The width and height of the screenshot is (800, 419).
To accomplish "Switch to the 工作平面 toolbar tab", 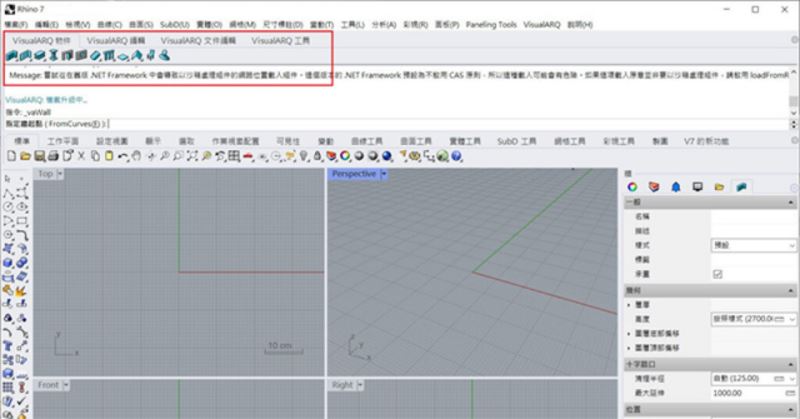I will pos(63,141).
